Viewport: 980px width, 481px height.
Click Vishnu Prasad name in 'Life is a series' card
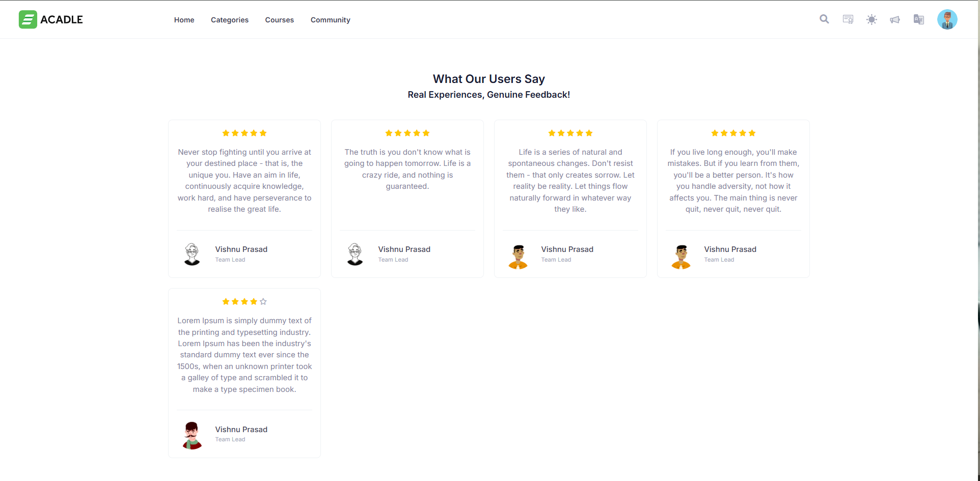coord(567,249)
